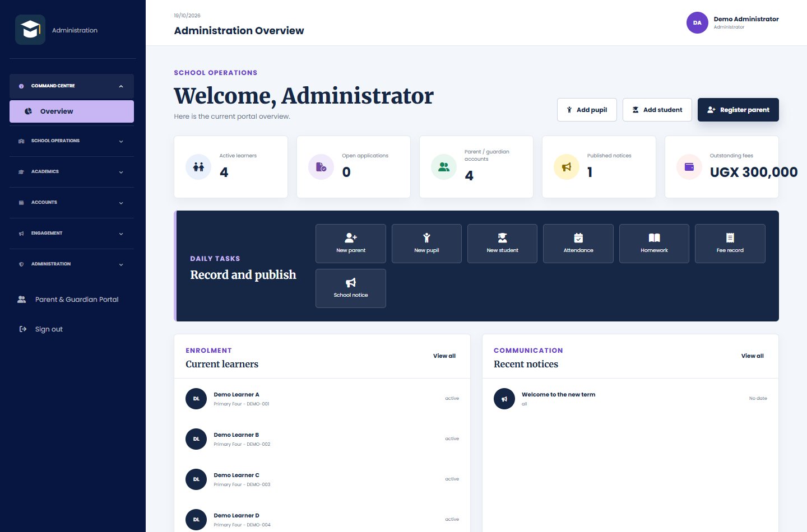Click the Sign out arrow icon
The width and height of the screenshot is (807, 532).
[x=23, y=329]
